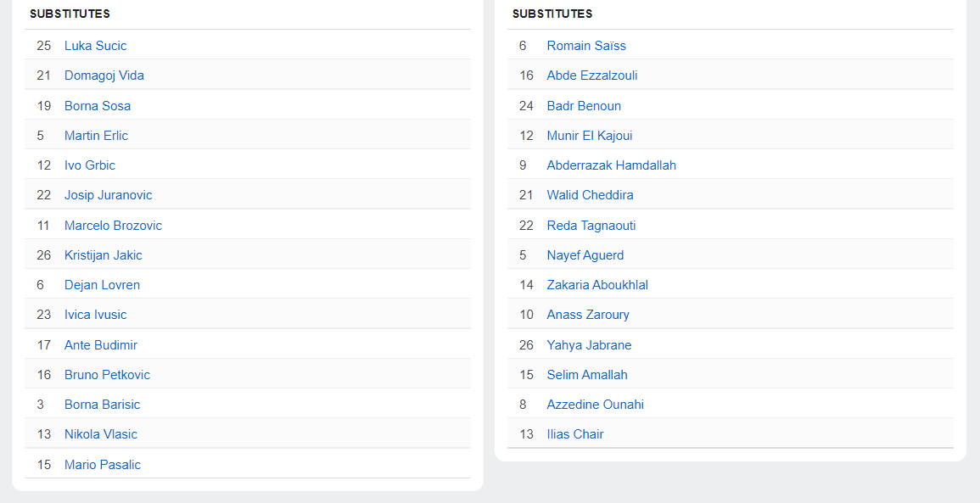This screenshot has height=503, width=980.
Task: View Nayef Aguerd's player page
Action: tap(585, 255)
